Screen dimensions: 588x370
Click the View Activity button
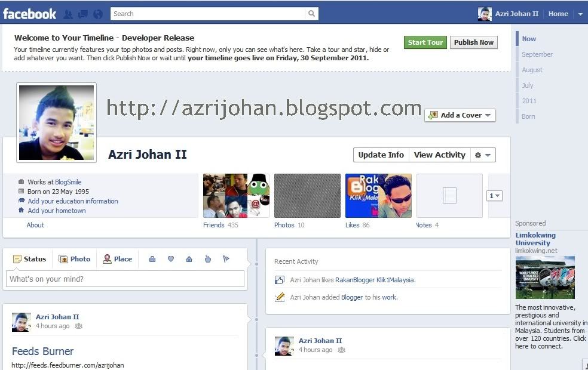tap(439, 155)
